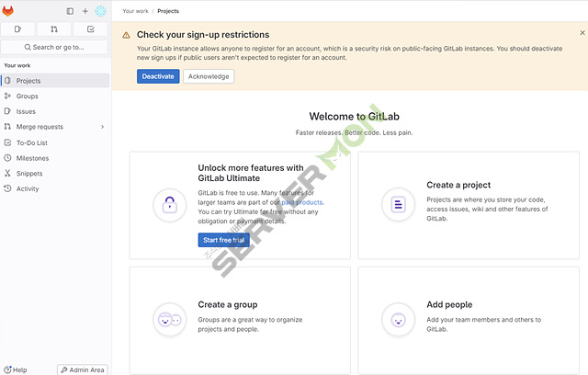The height and width of the screenshot is (375, 588).
Task: Click the Acknowledge button
Action: (209, 76)
